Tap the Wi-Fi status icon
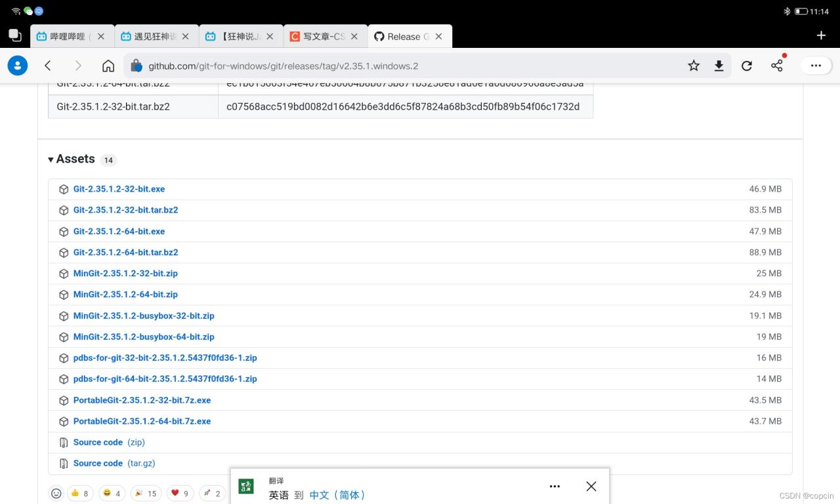This screenshot has width=840, height=504. pyautogui.click(x=15, y=11)
